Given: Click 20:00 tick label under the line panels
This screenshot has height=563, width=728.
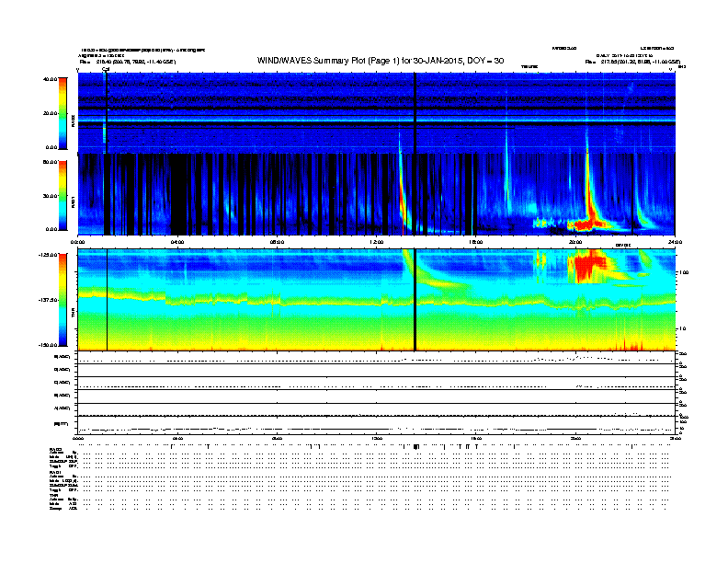Looking at the screenshot, I should tap(575, 438).
